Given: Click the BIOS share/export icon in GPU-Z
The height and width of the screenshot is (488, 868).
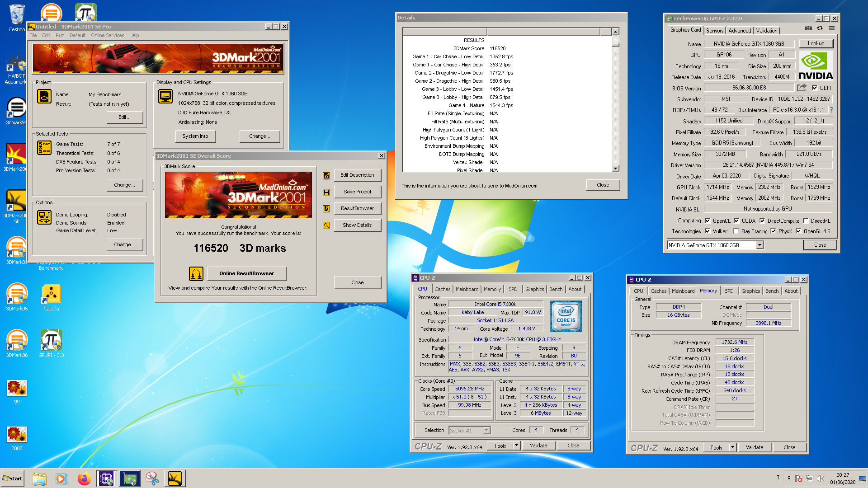Looking at the screenshot, I should pos(802,88).
